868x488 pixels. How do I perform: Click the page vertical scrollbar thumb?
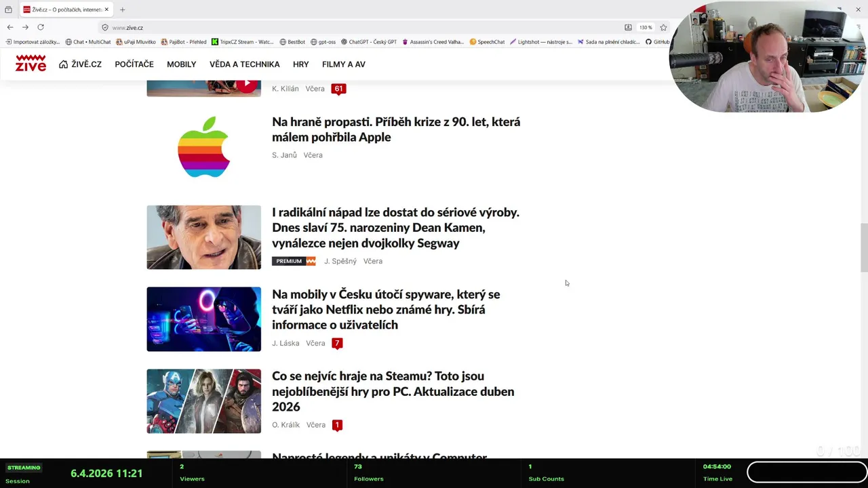click(864, 247)
